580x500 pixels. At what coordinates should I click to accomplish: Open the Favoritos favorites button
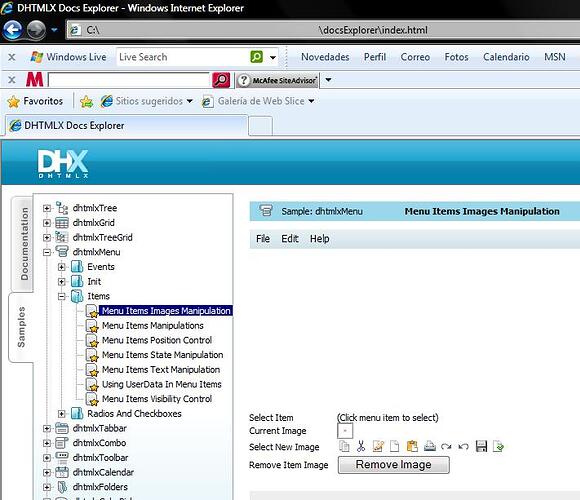click(x=35, y=101)
